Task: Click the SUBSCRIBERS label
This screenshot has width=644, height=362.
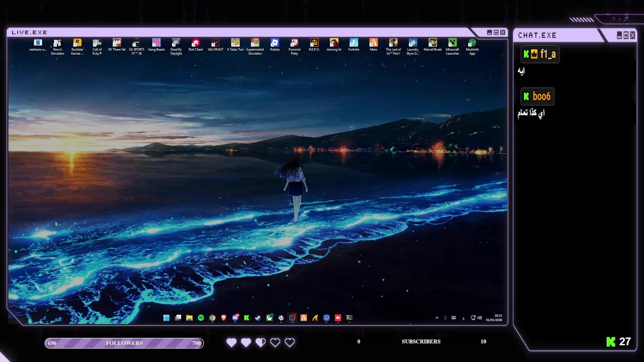Action: pyautogui.click(x=421, y=341)
